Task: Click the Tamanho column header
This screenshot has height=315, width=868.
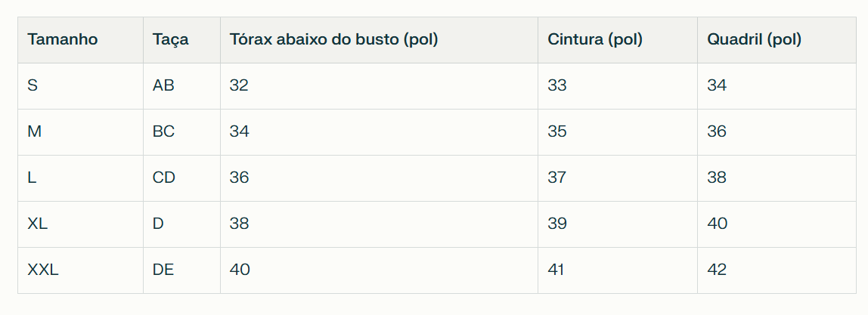Action: 63,40
